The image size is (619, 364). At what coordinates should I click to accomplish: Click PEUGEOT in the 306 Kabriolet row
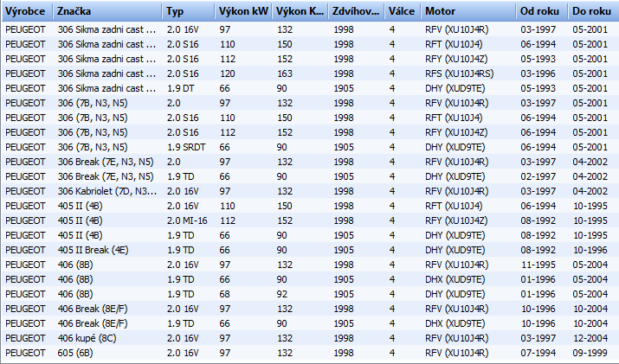tap(25, 191)
